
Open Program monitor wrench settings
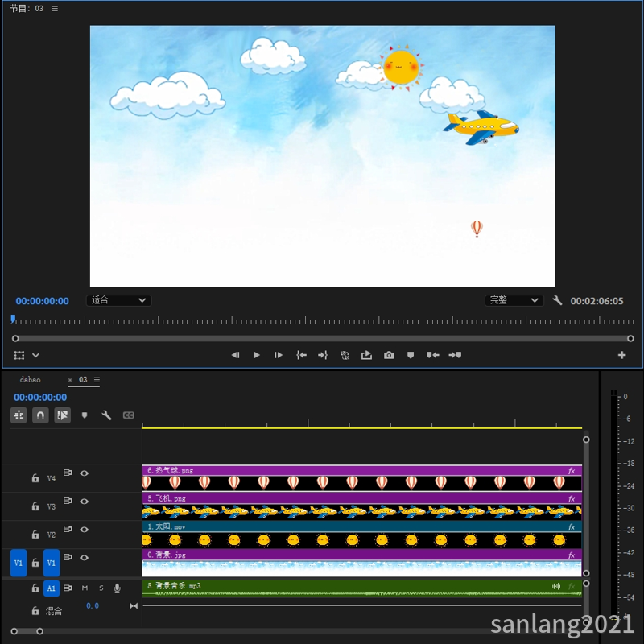click(557, 300)
